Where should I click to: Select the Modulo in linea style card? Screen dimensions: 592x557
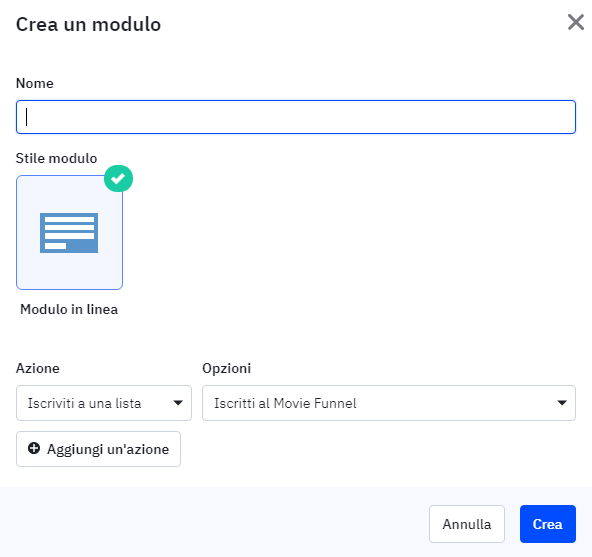(69, 233)
